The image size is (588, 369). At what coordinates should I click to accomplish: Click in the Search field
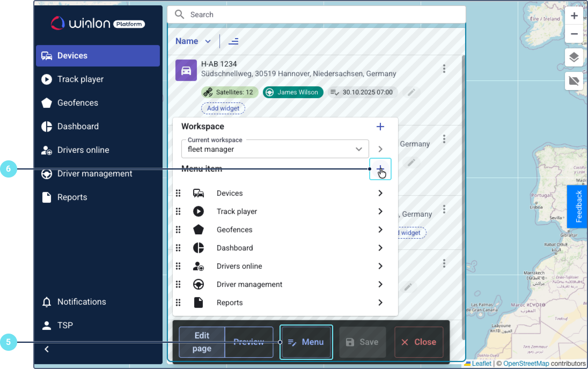[x=322, y=14]
